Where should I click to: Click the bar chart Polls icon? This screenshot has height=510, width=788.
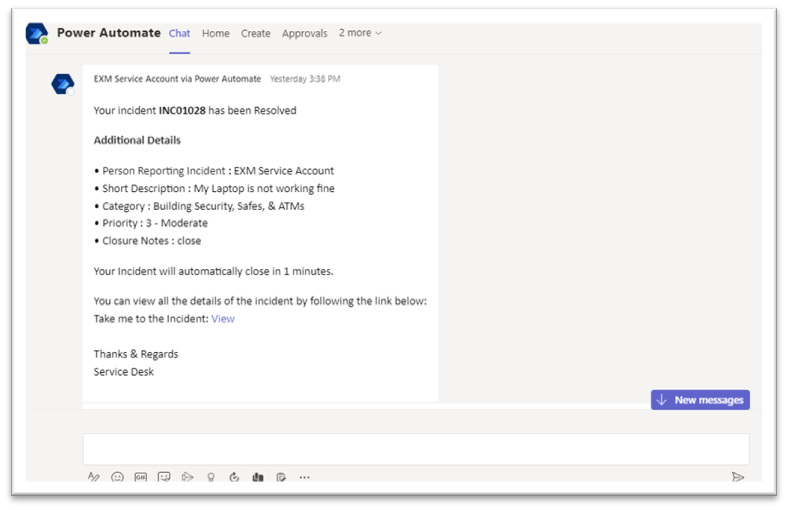coord(258,477)
